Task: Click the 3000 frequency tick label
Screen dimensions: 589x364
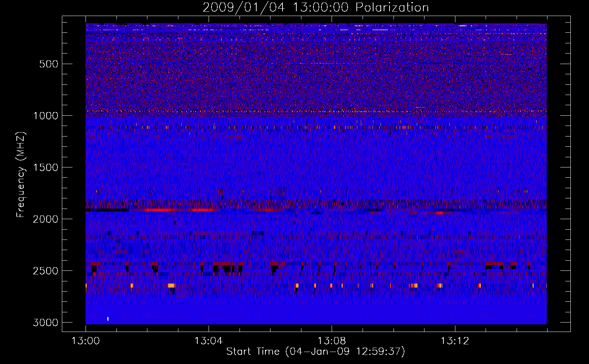Action: pos(46,323)
